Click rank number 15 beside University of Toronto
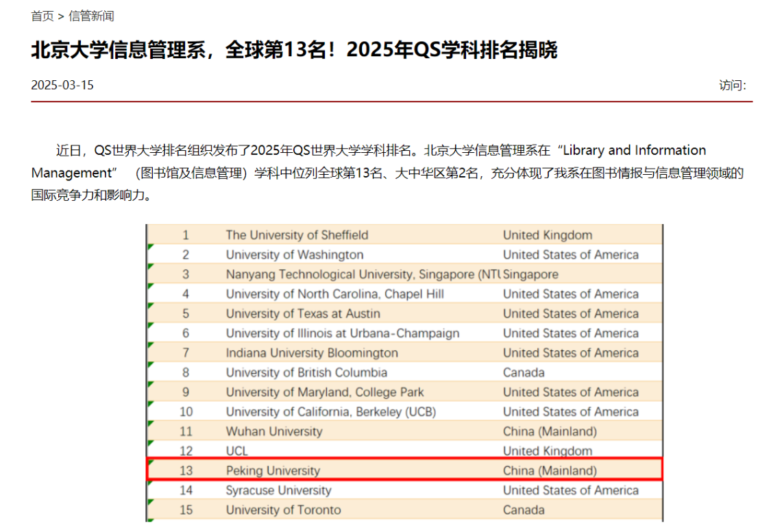The image size is (771, 532). pyautogui.click(x=186, y=510)
